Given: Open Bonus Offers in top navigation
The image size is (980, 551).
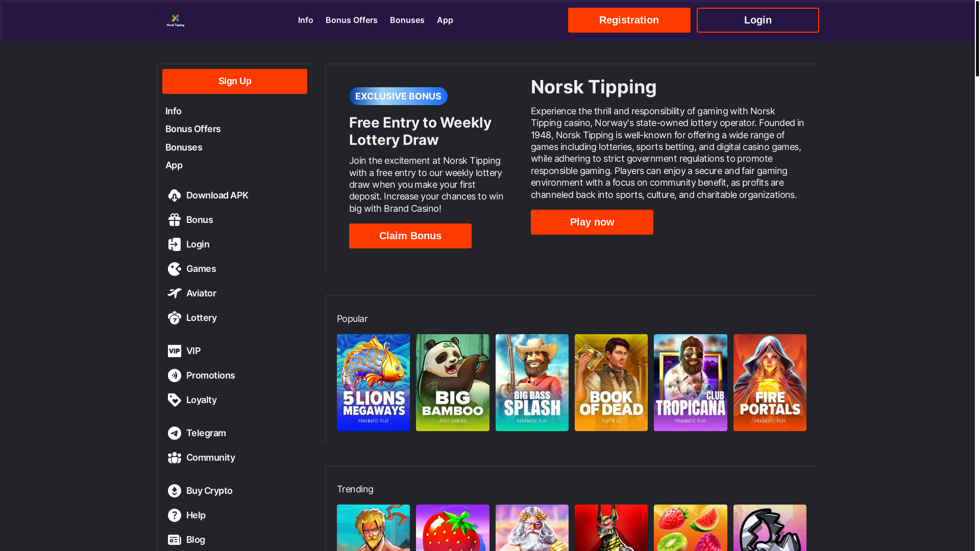Looking at the screenshot, I should tap(352, 20).
